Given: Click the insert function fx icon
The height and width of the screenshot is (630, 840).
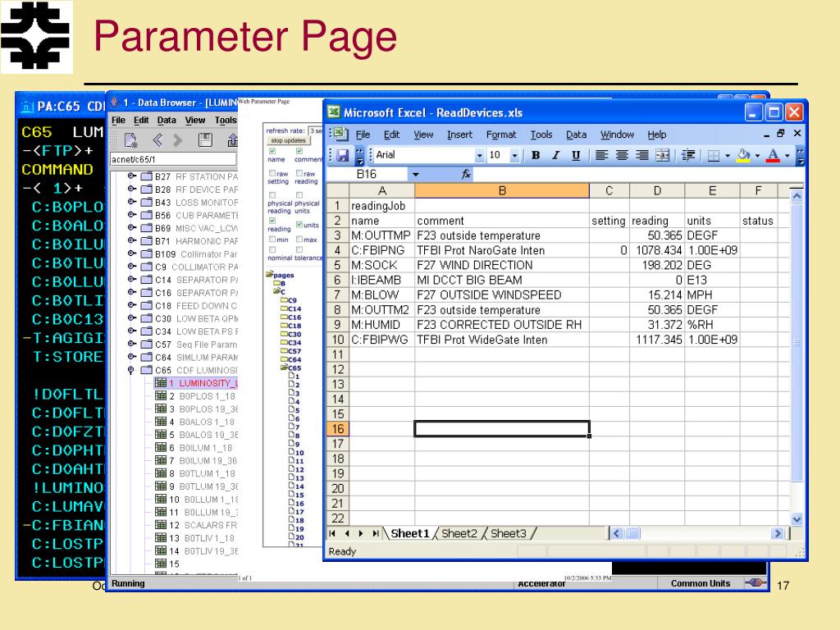Looking at the screenshot, I should [x=466, y=174].
